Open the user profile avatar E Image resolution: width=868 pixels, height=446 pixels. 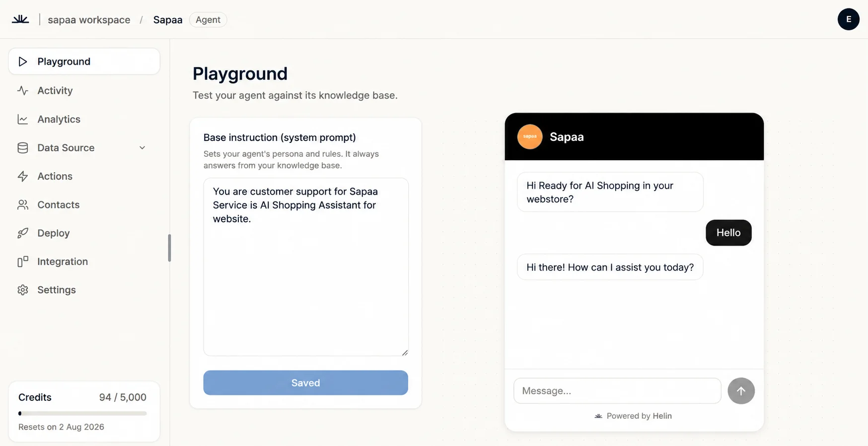click(848, 19)
